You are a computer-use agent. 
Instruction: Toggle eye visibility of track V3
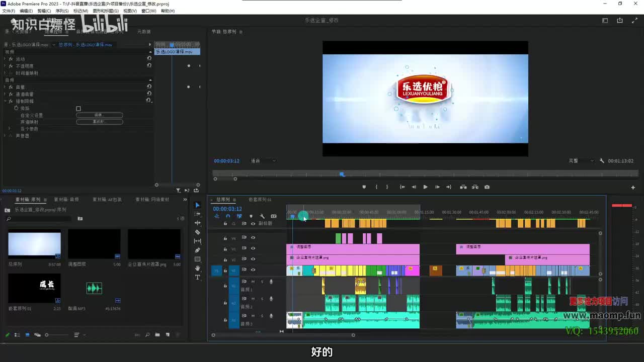click(253, 248)
